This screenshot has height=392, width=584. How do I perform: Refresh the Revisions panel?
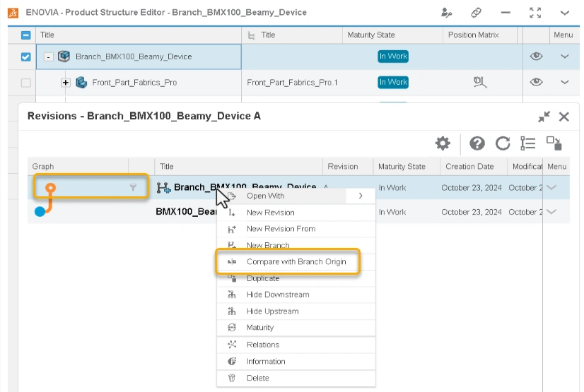pos(503,143)
